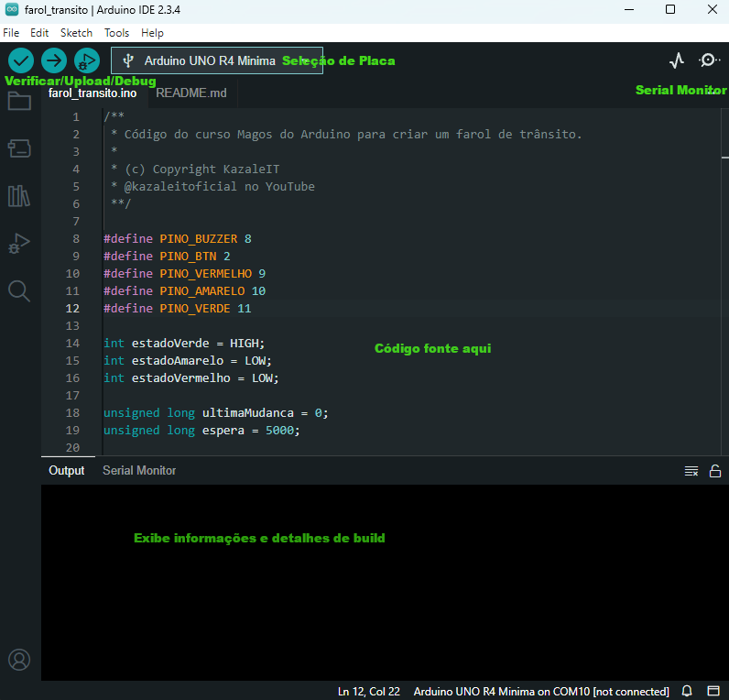Open the Help menu
The image size is (729, 700).
[x=153, y=33]
